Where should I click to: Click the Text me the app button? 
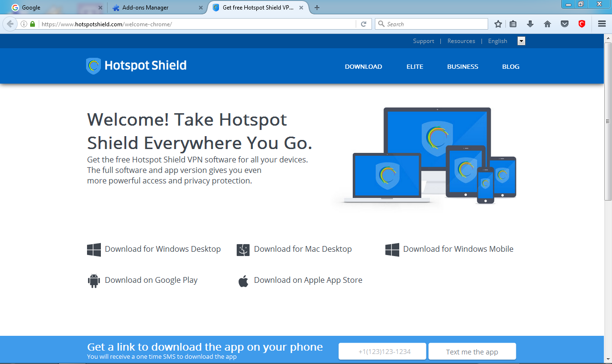[x=472, y=351]
